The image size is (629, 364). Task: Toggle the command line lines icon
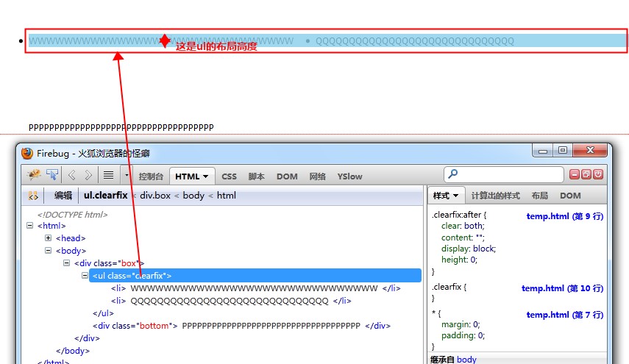[x=108, y=175]
